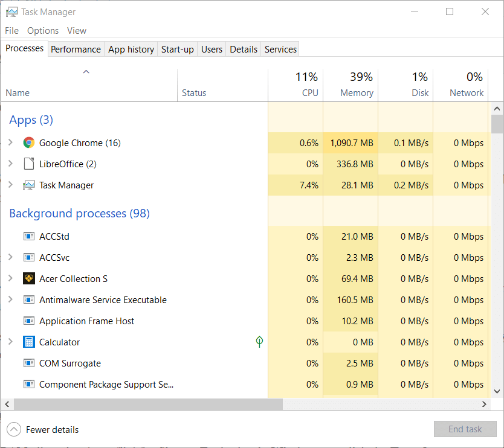504x448 pixels.
Task: Click the Task Manager title bar icon
Action: click(12, 12)
